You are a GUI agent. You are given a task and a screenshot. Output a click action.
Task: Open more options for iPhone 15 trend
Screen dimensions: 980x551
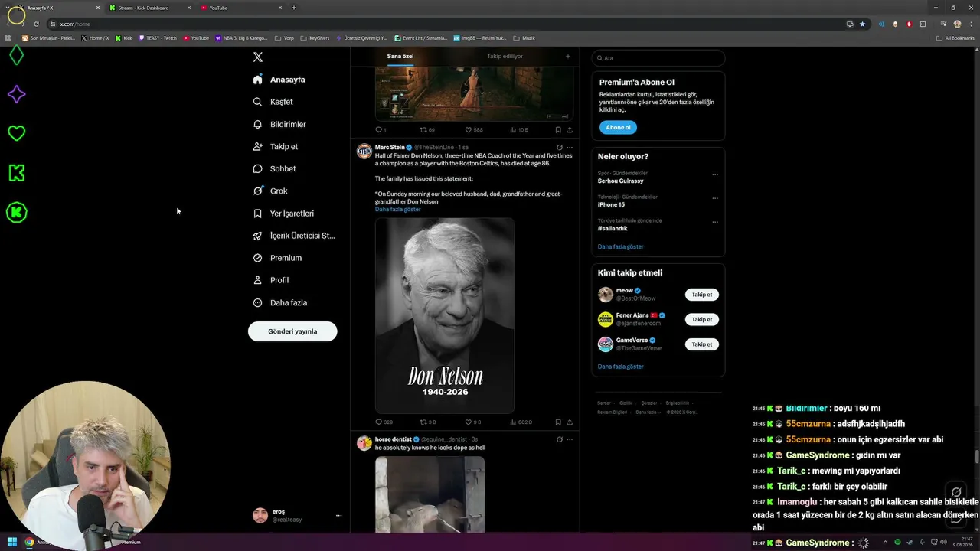click(x=715, y=198)
